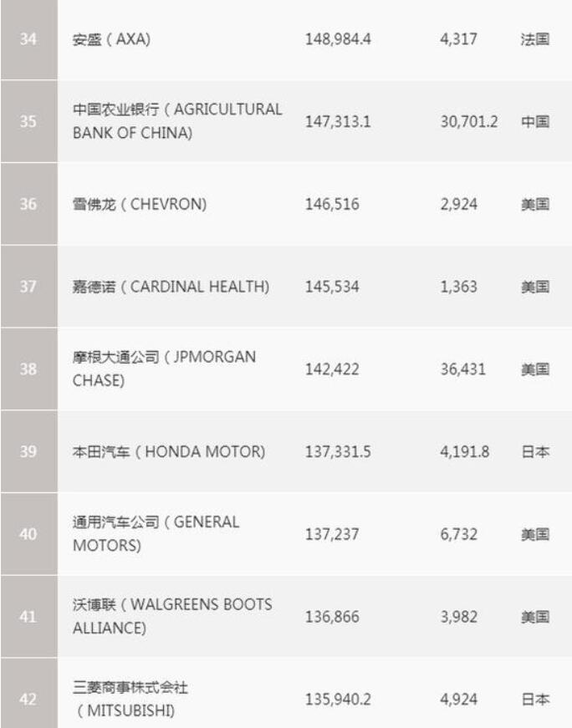
Task: Click rank number 34 cell
Action: (28, 39)
